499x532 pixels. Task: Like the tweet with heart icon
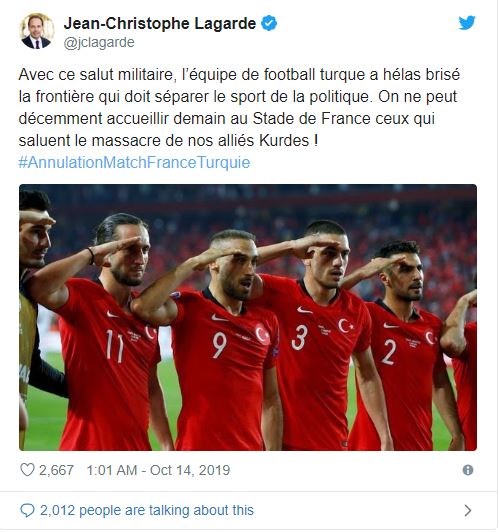(27, 470)
